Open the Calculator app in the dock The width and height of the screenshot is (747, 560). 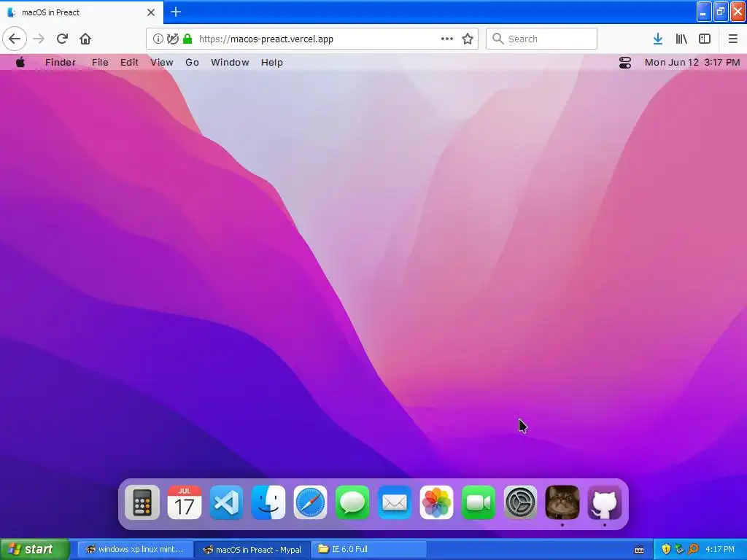(x=142, y=502)
